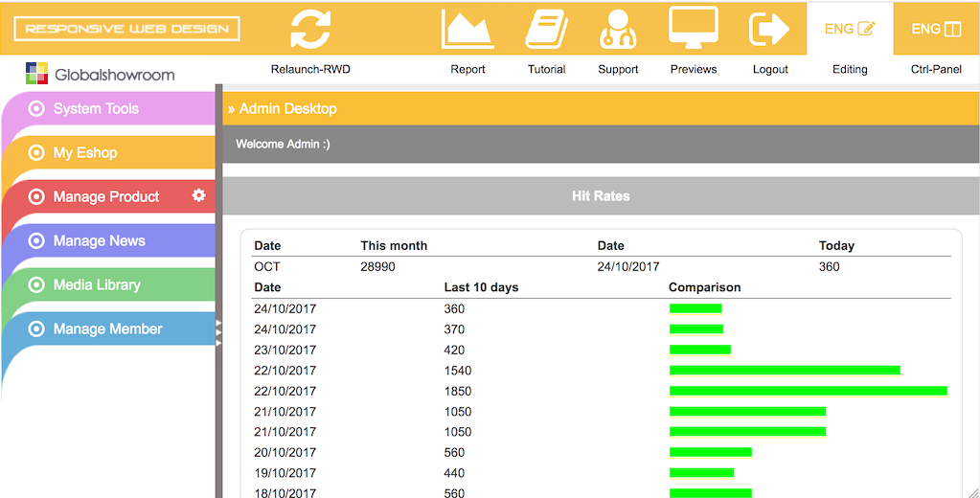The width and height of the screenshot is (980, 498).
Task: Click the Logout arrow icon
Action: click(769, 29)
